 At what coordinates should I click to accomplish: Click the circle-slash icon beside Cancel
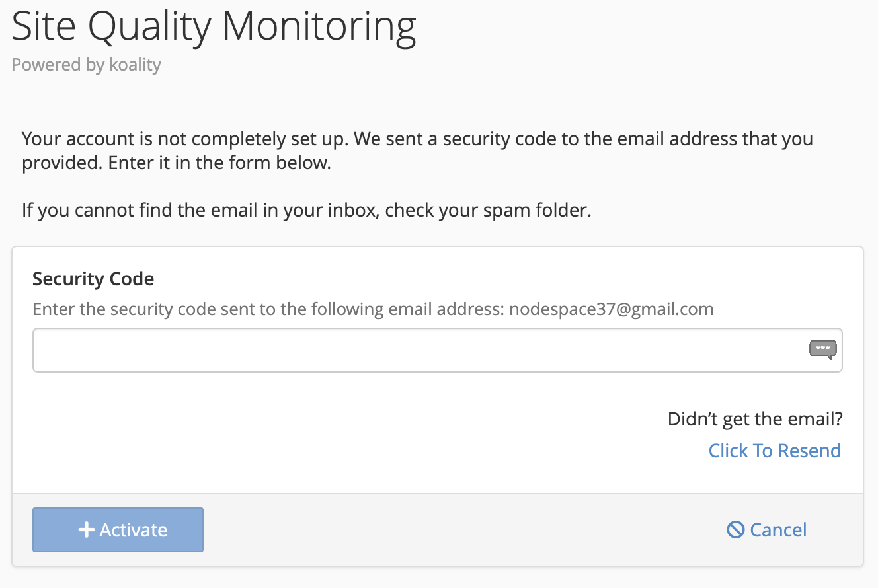point(735,530)
